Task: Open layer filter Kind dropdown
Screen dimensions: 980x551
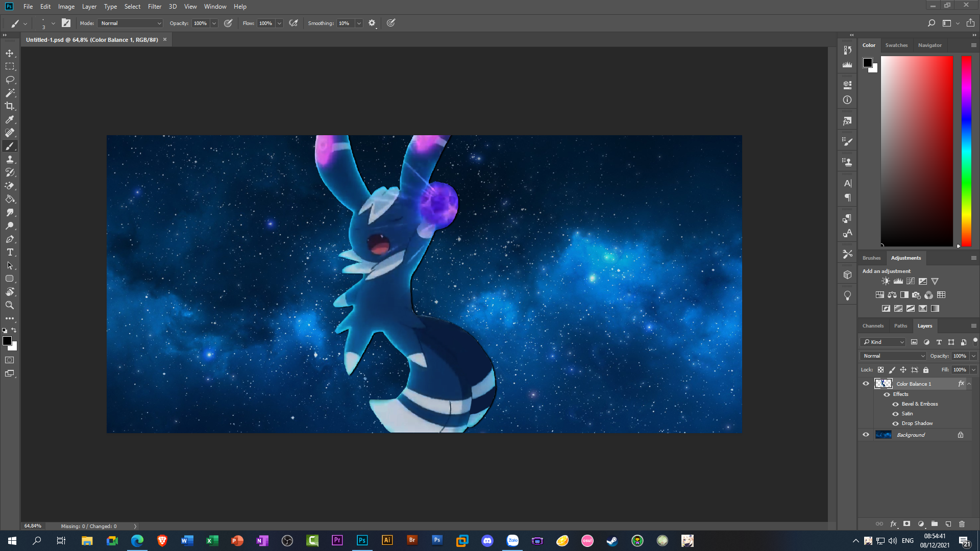Action: point(883,342)
